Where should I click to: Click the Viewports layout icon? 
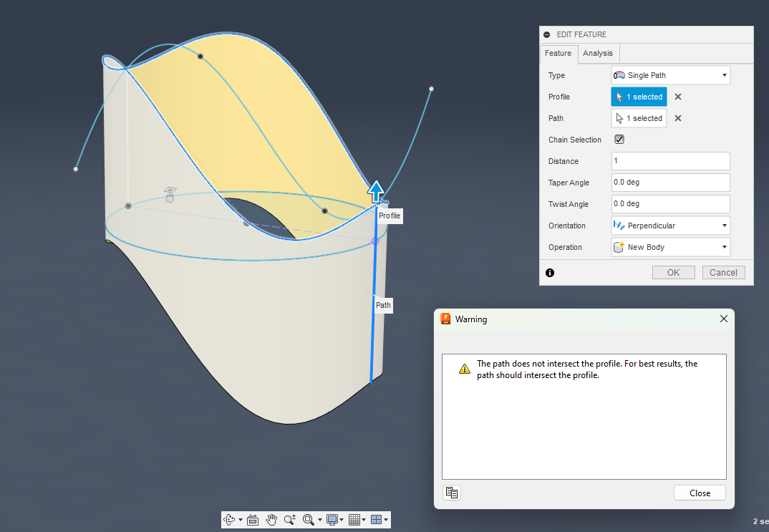tap(377, 520)
